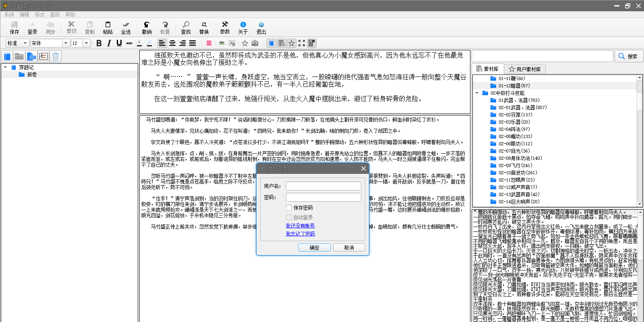The width and height of the screenshot is (644, 322).
Task: Open the font name 宋体 dropdown
Action: (66, 43)
